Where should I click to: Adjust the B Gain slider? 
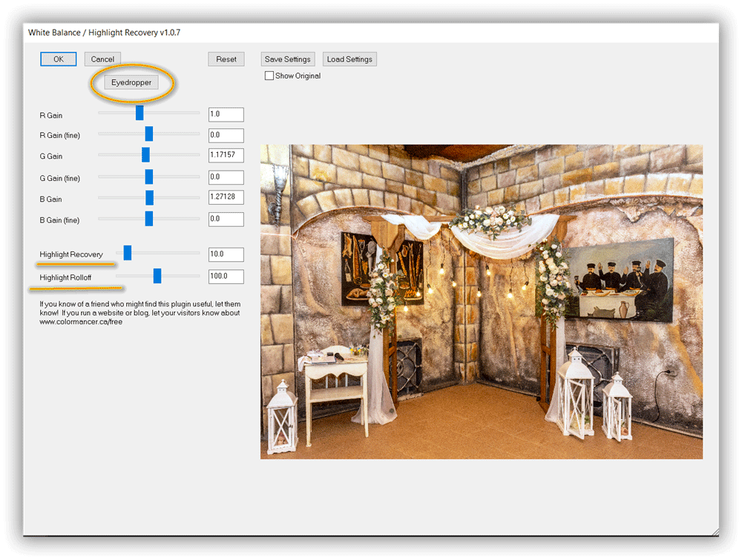(x=151, y=197)
